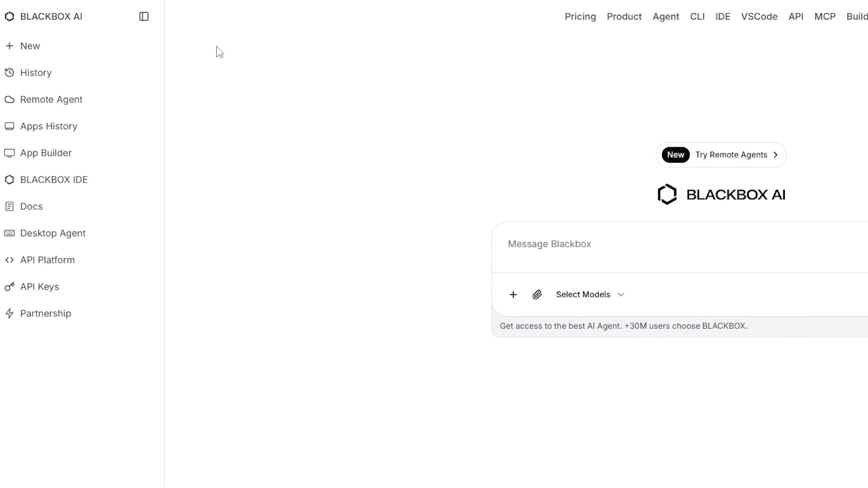Go to VSCode in the top navigation
The image size is (868, 488).
click(x=759, y=17)
